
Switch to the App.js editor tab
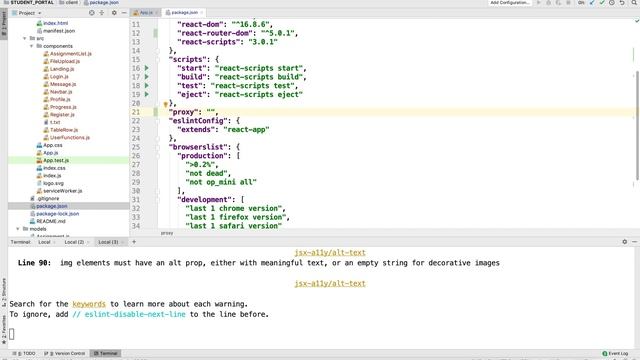[146, 13]
